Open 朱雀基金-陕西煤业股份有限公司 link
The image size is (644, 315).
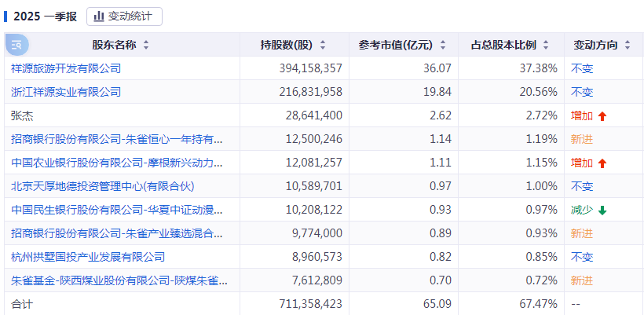[119, 281]
